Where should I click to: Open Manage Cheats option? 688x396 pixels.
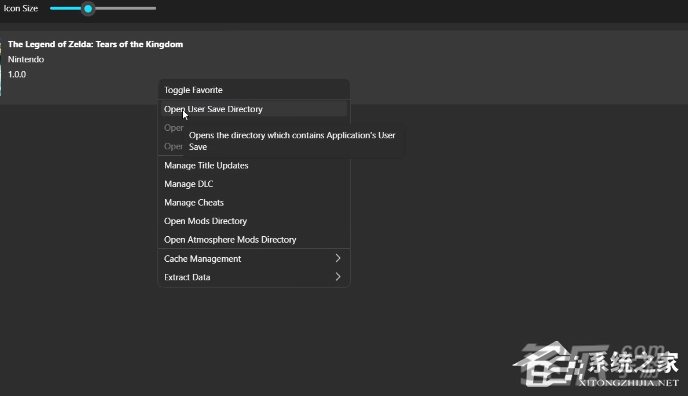click(x=254, y=203)
